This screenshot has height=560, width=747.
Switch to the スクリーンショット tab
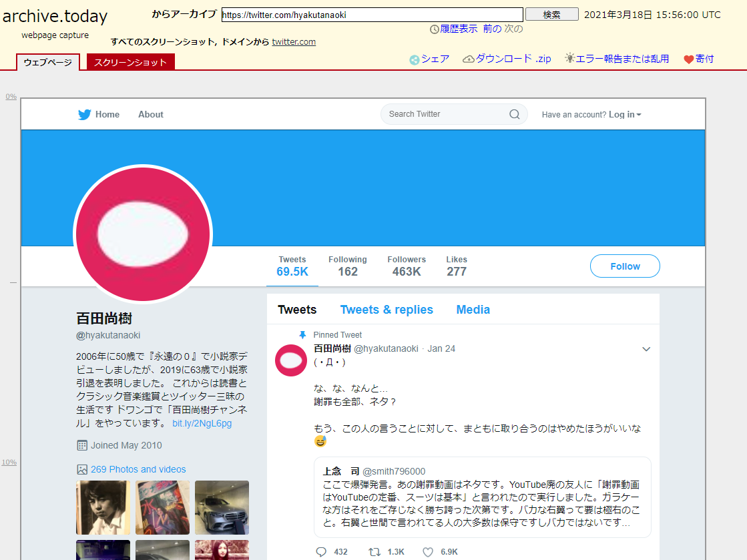click(x=131, y=62)
